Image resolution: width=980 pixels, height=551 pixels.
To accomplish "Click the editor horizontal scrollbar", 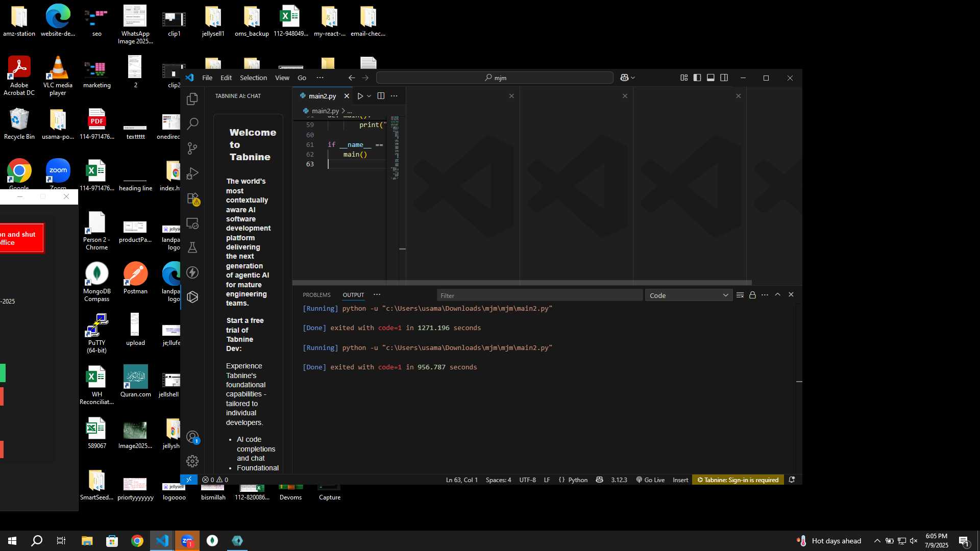I will [522, 282].
